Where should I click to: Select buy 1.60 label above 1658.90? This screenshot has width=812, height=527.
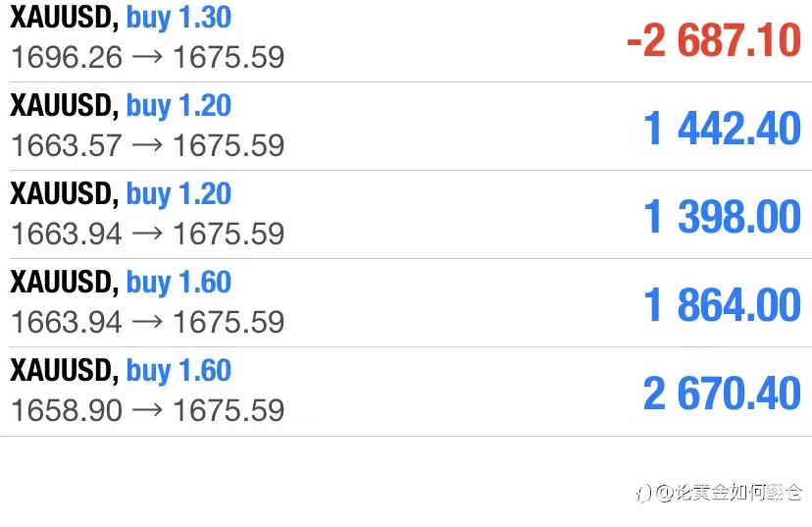pyautogui.click(x=178, y=371)
